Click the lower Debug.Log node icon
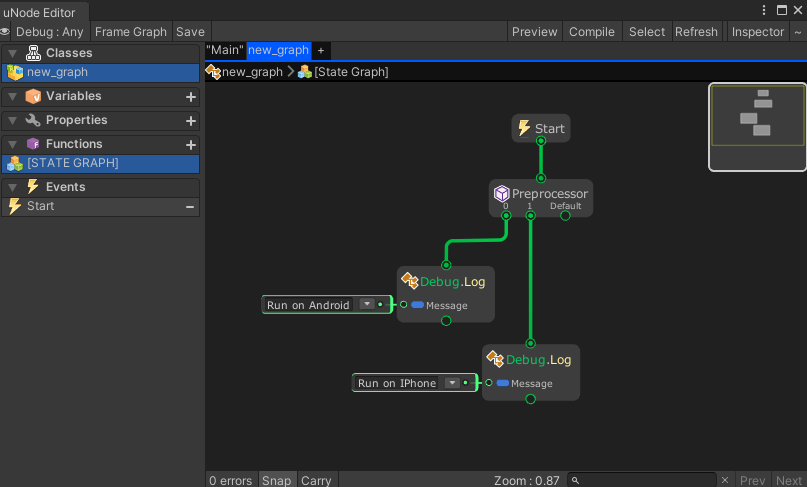The image size is (807, 487). pos(496,359)
